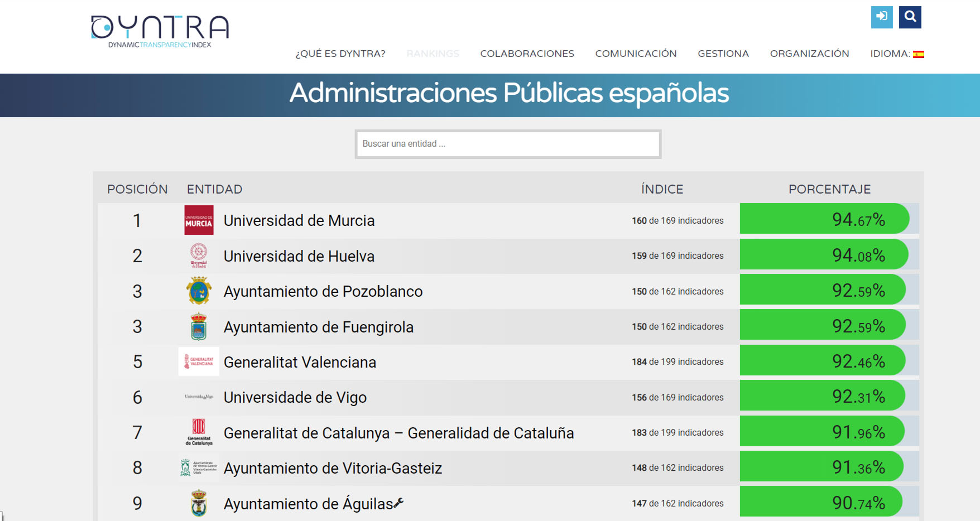Open the search magnifier icon

pyautogui.click(x=910, y=17)
